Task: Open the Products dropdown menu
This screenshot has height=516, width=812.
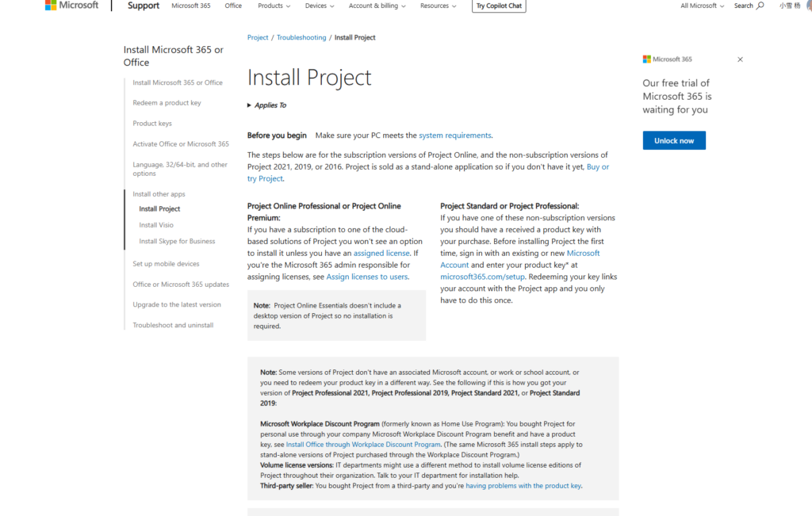Action: [x=274, y=6]
